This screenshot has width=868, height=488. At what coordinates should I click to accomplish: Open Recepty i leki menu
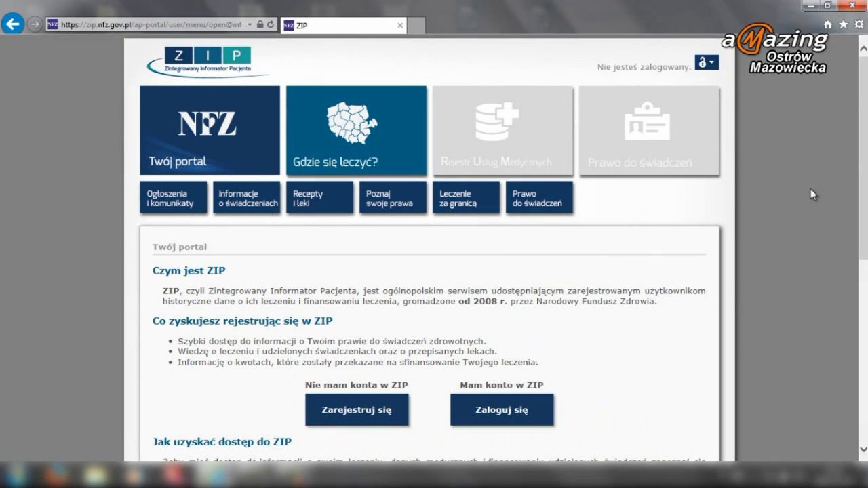point(319,198)
